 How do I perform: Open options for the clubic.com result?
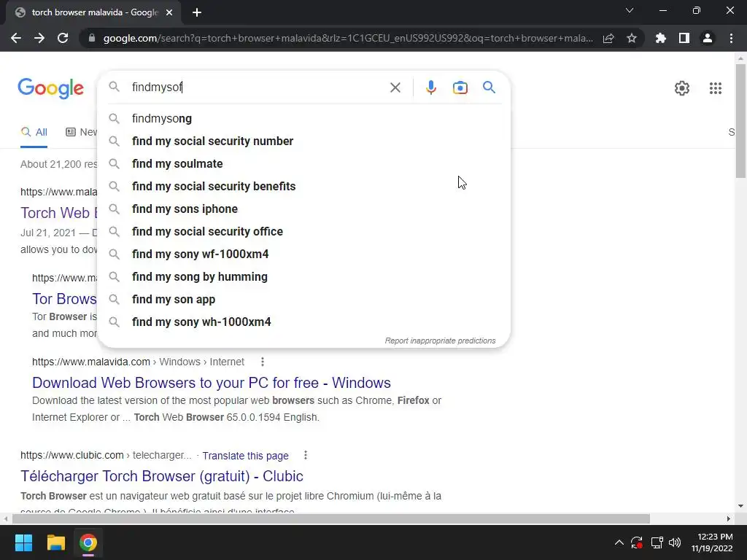(306, 455)
